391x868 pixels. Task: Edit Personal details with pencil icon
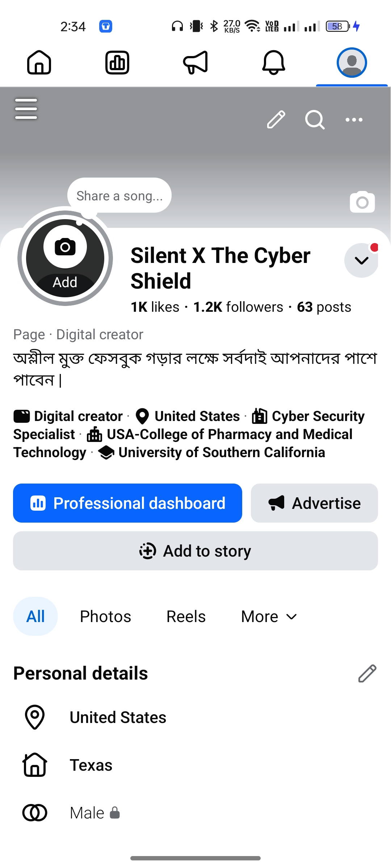point(367,673)
